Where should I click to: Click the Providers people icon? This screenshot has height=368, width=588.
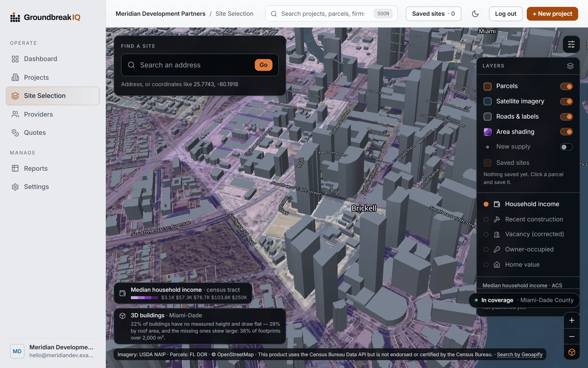click(x=15, y=114)
